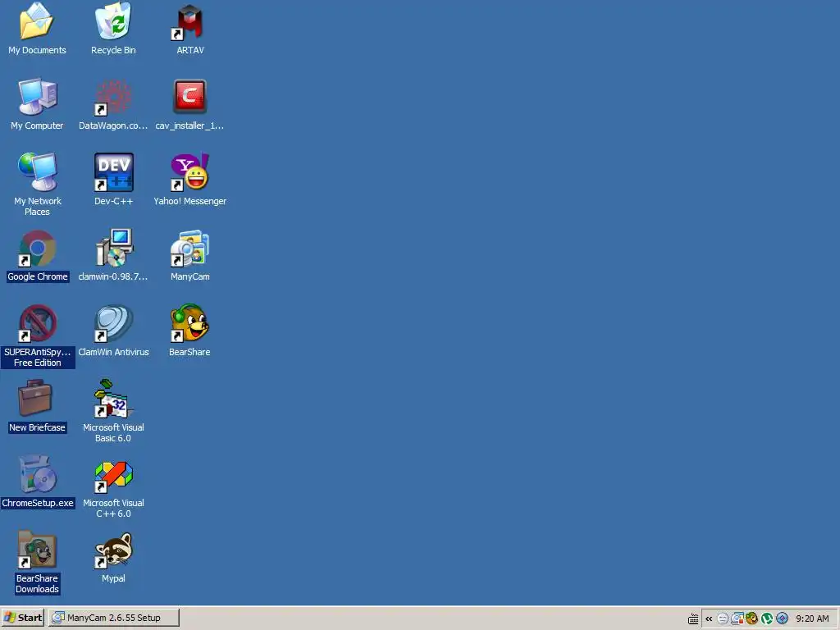Select the Microsoft Visual Basic 6.0 icon
840x630 pixels.
[113, 398]
